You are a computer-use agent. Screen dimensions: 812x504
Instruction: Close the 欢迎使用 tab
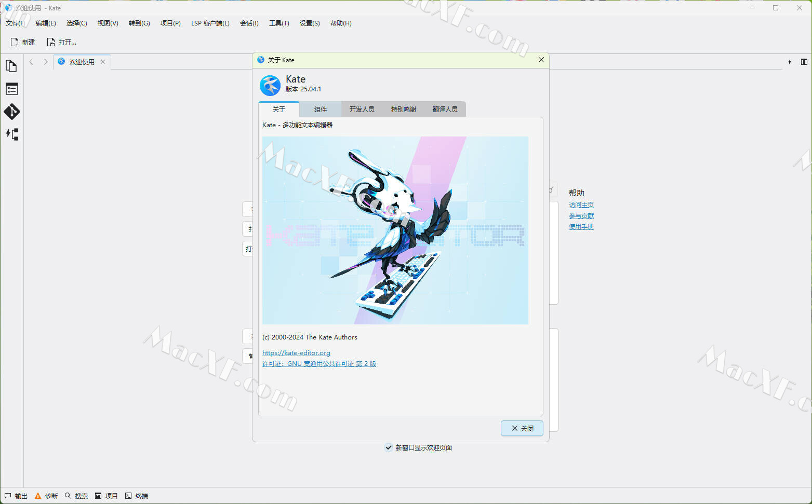103,62
